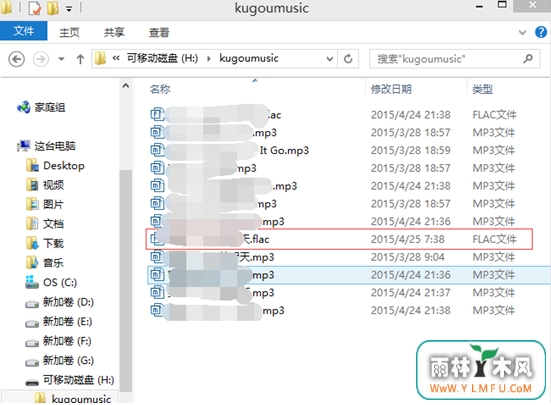Image resolution: width=551 pixels, height=405 pixels.
Task: Click the date 2015/3/28 18:59
Action: pyautogui.click(x=410, y=150)
